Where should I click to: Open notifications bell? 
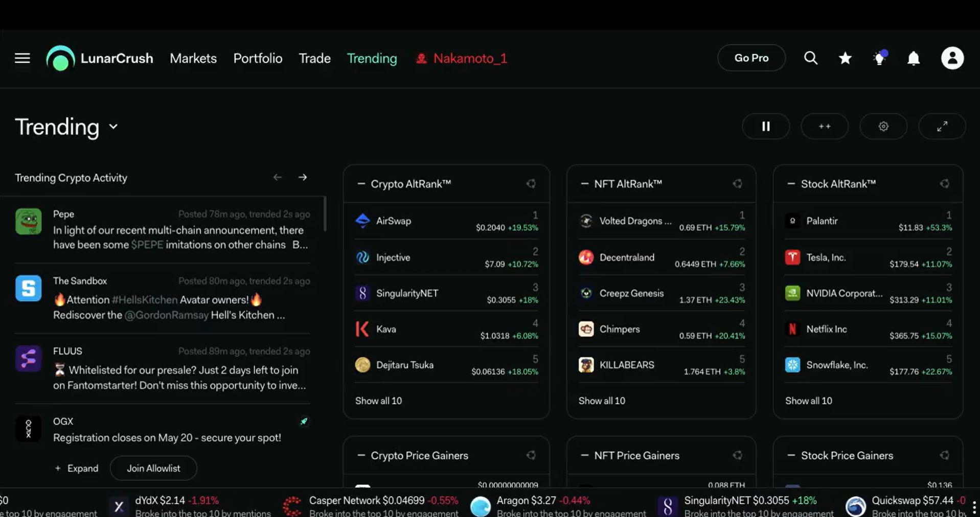tap(914, 58)
